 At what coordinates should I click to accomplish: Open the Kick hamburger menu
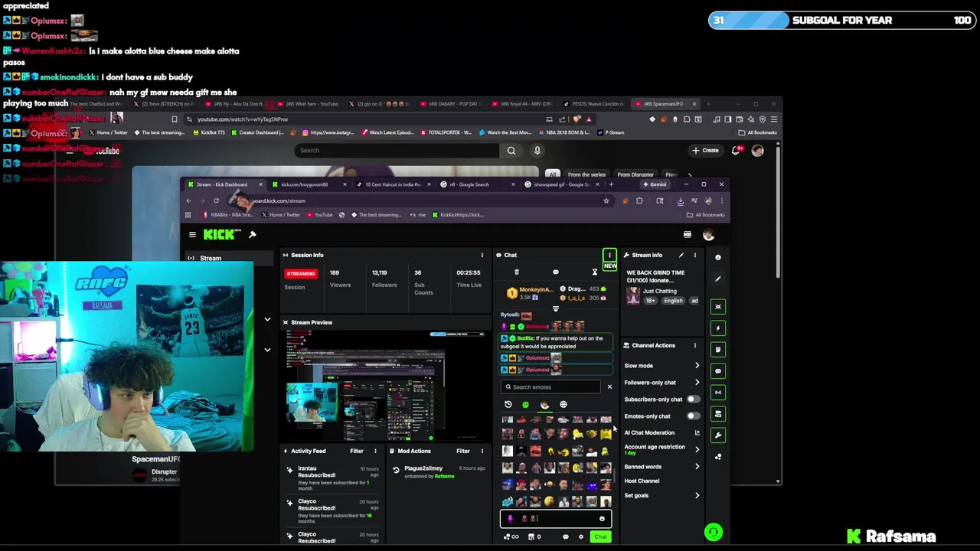pyautogui.click(x=192, y=235)
